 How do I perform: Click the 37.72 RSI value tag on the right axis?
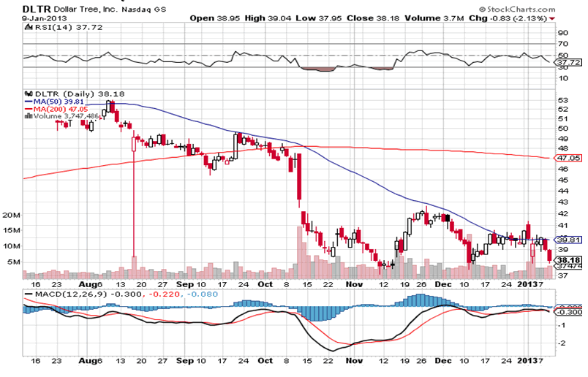(569, 62)
